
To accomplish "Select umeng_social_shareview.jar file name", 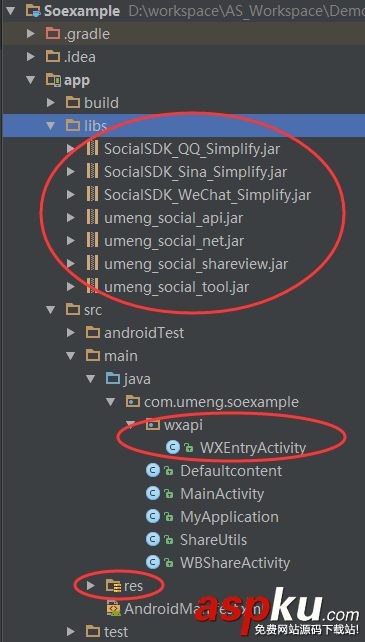I will tap(196, 264).
